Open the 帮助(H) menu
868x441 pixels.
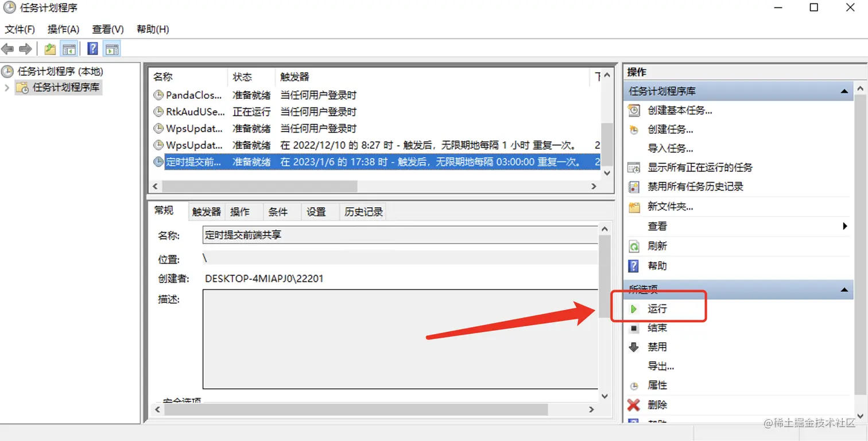coord(153,29)
